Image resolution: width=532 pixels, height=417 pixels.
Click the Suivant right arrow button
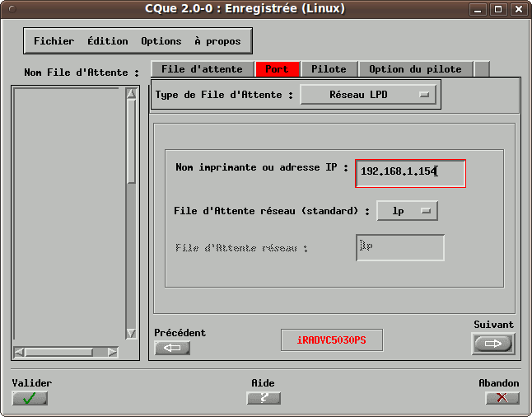[x=492, y=344]
